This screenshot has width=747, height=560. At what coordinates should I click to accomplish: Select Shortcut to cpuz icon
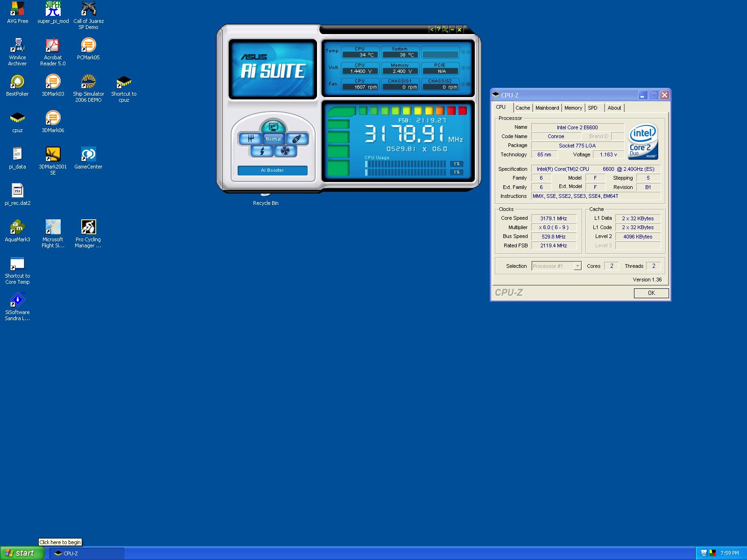coord(124,88)
